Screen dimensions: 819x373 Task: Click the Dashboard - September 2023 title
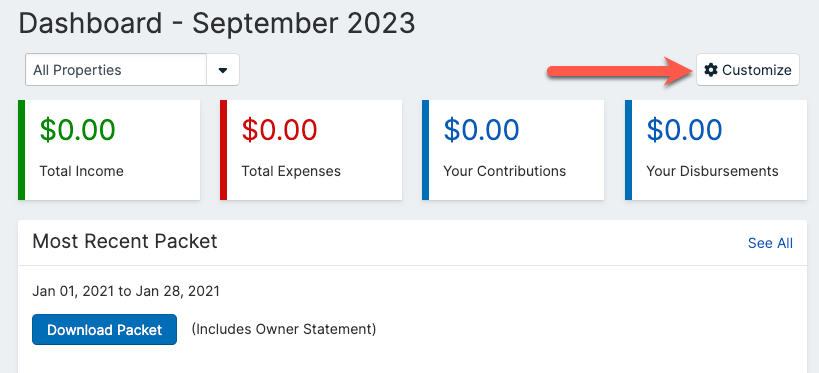pyautogui.click(x=217, y=24)
